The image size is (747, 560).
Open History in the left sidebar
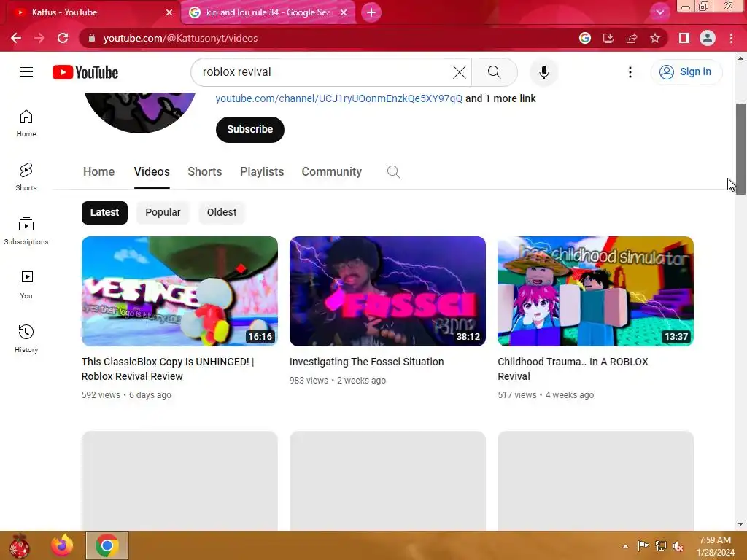point(26,338)
